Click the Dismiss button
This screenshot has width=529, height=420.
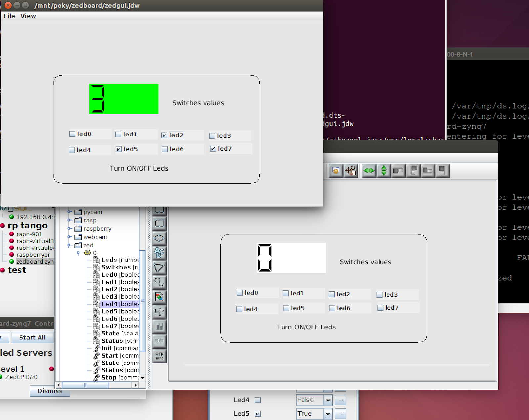pos(50,391)
